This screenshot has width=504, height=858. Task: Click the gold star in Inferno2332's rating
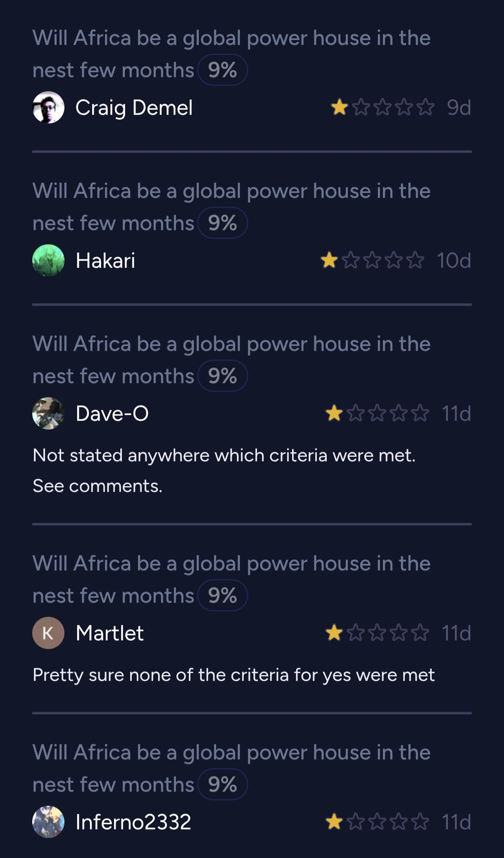[334, 822]
